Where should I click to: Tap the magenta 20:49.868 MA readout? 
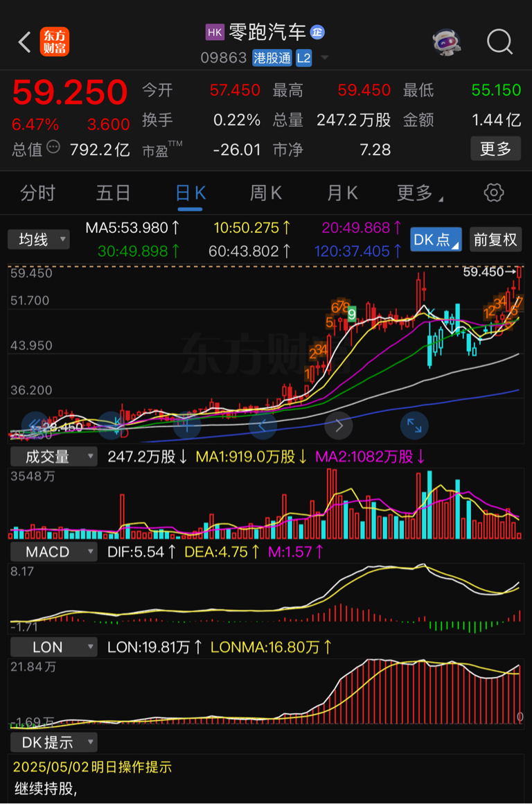(x=362, y=227)
